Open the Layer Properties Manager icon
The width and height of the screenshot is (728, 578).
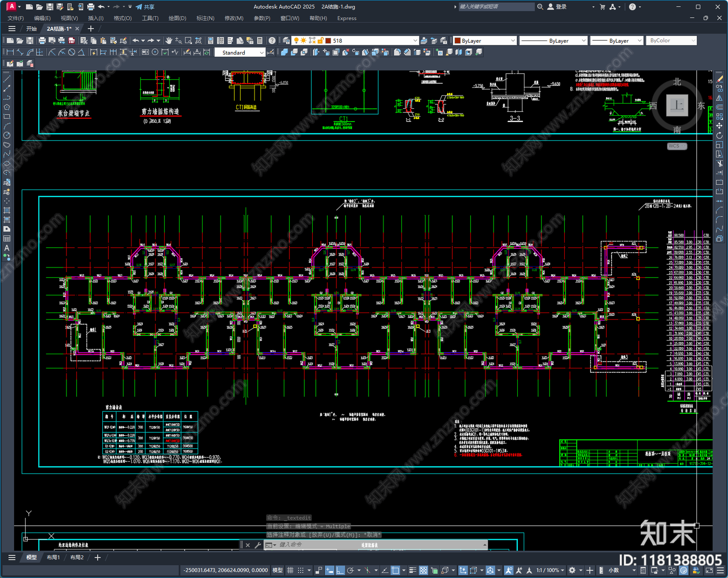click(286, 41)
